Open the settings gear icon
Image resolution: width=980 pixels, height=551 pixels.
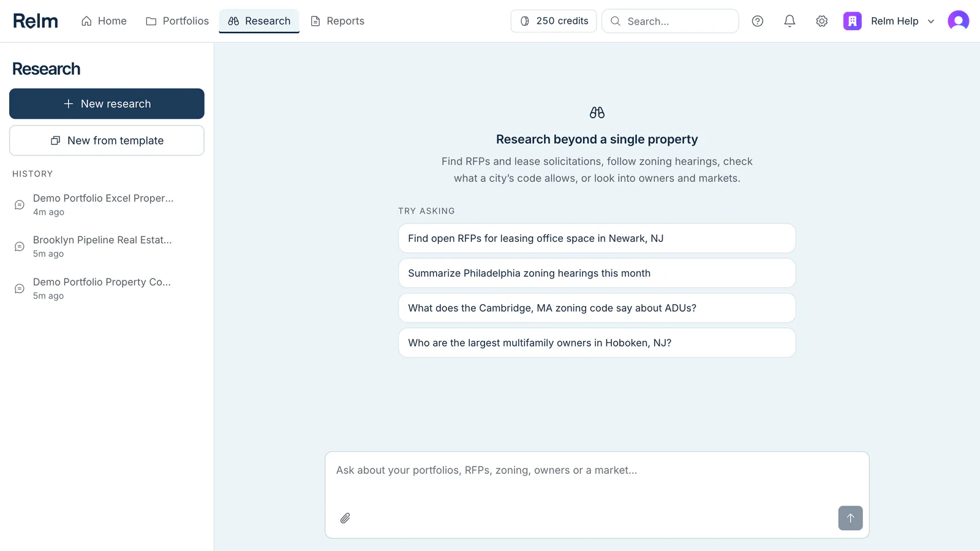(822, 21)
